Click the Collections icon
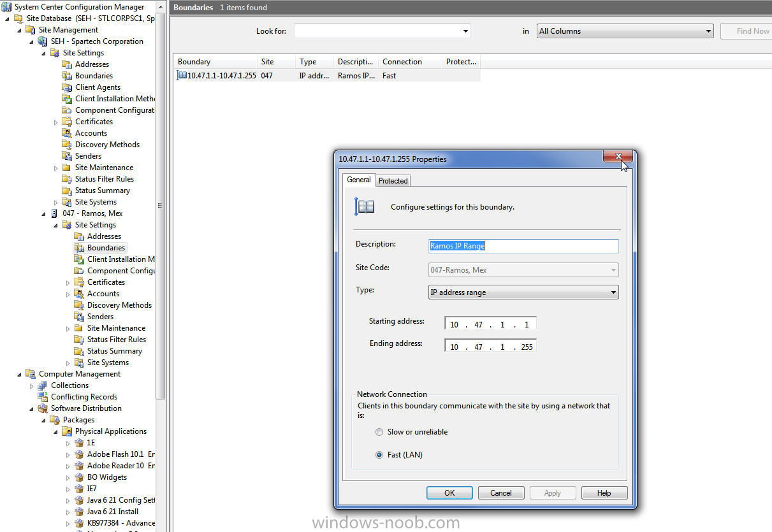 [43, 385]
